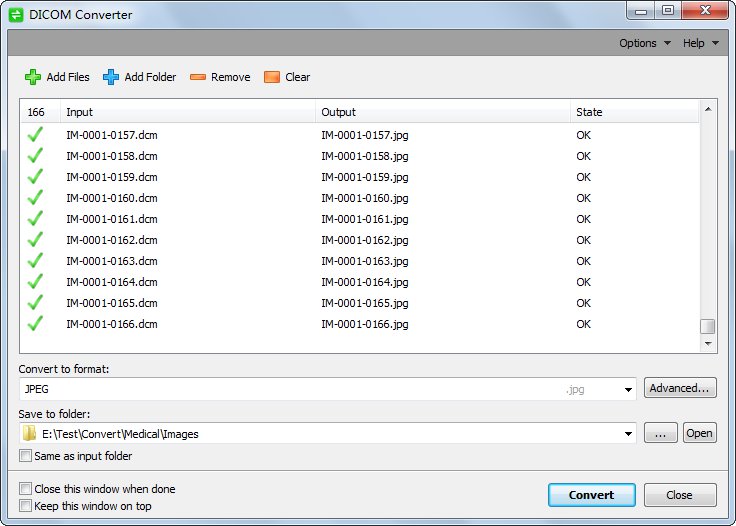Click the OK state for IM-0001-0164.dcm
This screenshot has height=526, width=736.
click(583, 282)
